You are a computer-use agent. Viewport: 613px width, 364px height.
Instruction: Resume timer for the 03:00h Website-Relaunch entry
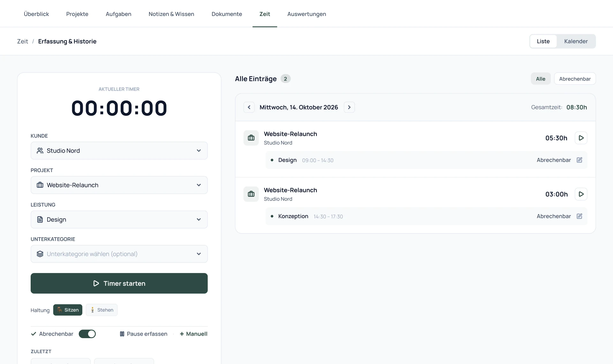581,194
